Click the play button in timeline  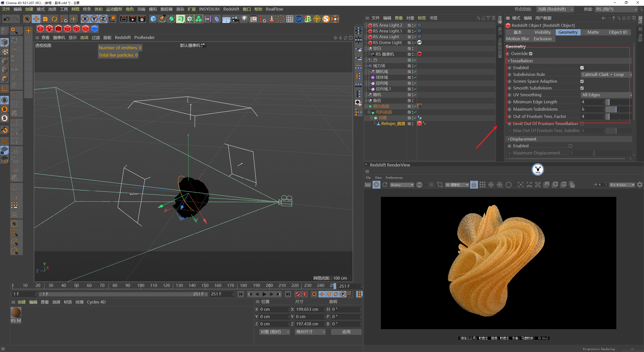point(264,294)
